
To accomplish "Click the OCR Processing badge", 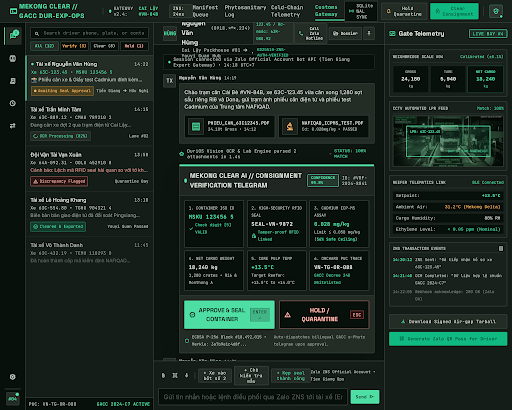I will 60,136.
